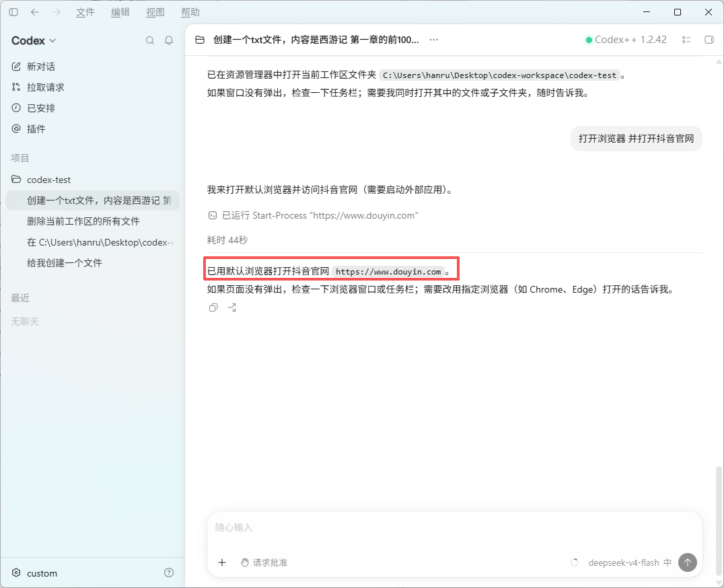Click the share response icon

pyautogui.click(x=231, y=307)
